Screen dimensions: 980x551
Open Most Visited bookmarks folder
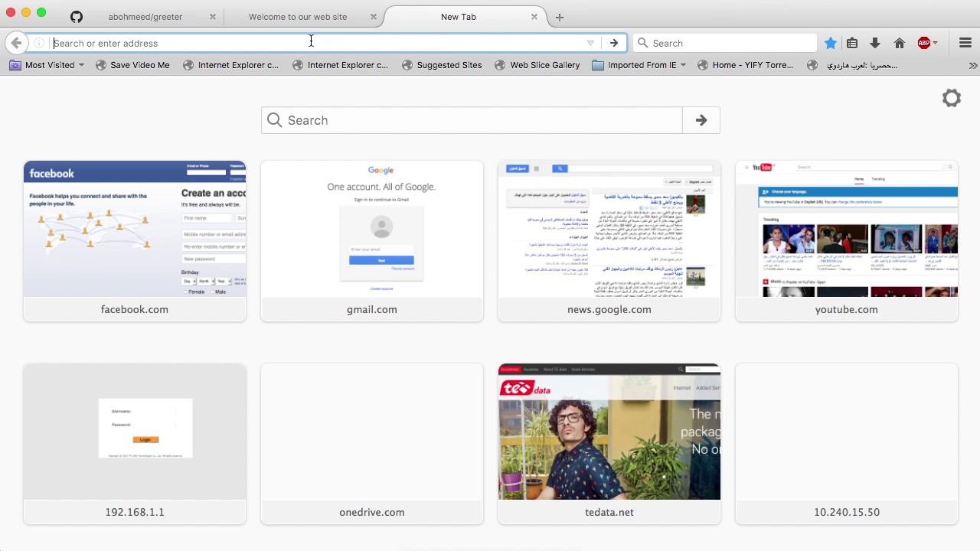(47, 65)
